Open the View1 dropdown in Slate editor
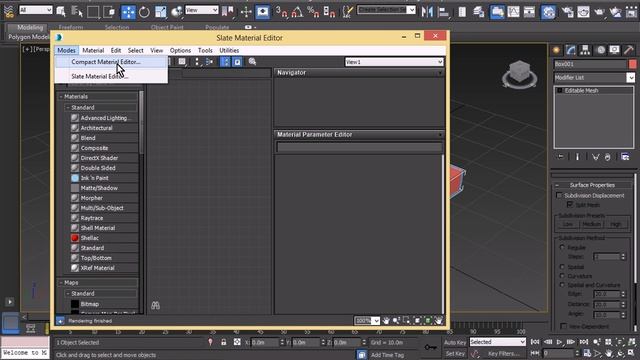Screen dimensions: 640x360 (x=394, y=62)
